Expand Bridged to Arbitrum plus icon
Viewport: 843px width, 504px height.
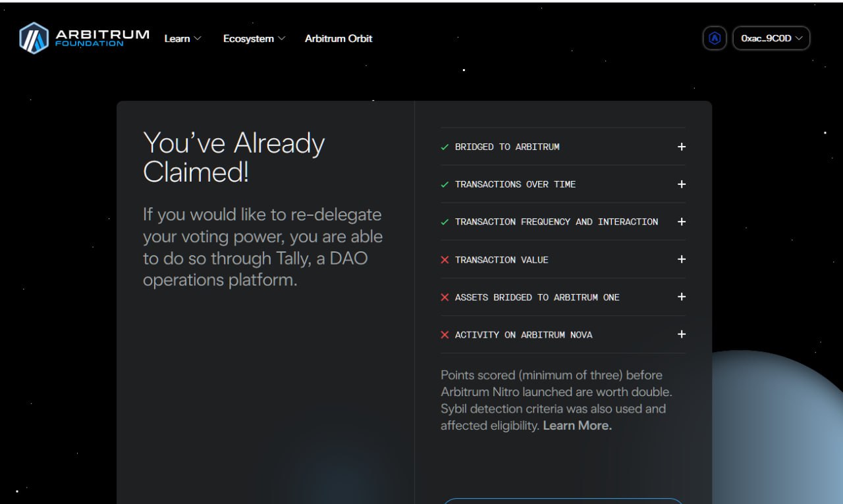tap(682, 147)
